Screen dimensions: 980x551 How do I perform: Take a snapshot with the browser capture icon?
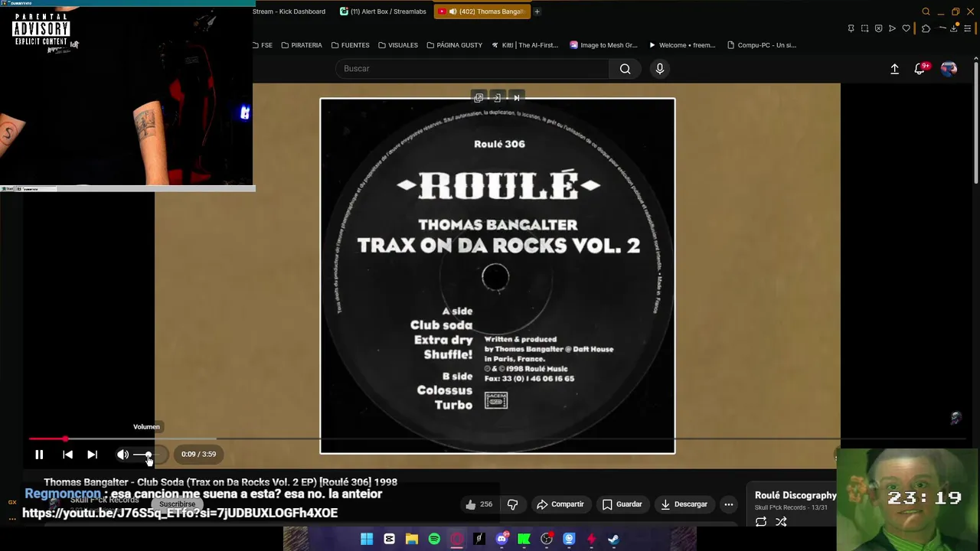[x=864, y=28]
